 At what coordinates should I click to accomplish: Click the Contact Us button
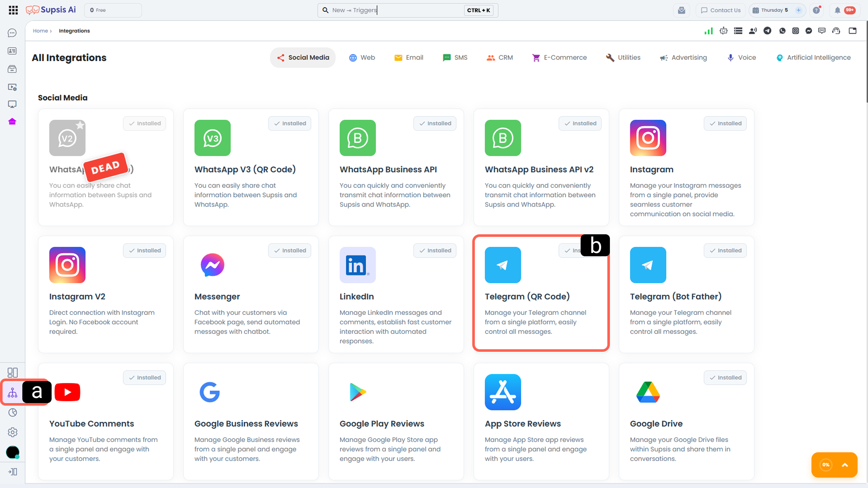click(x=720, y=10)
